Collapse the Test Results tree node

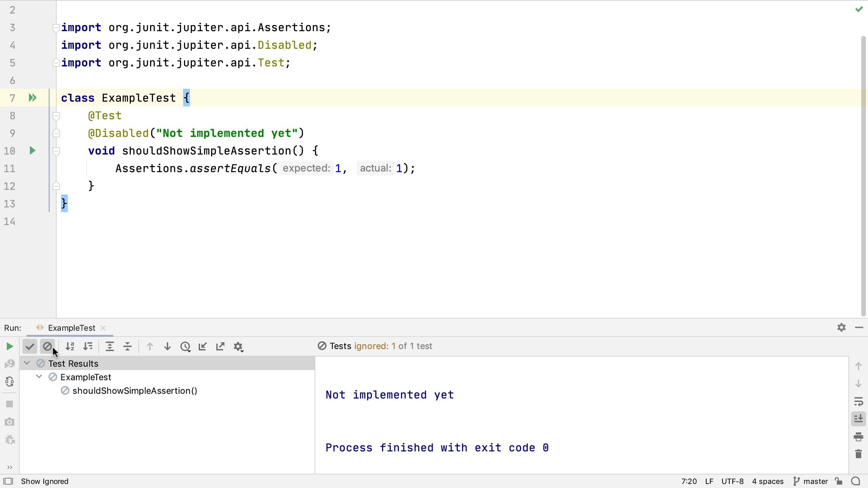pos(27,363)
